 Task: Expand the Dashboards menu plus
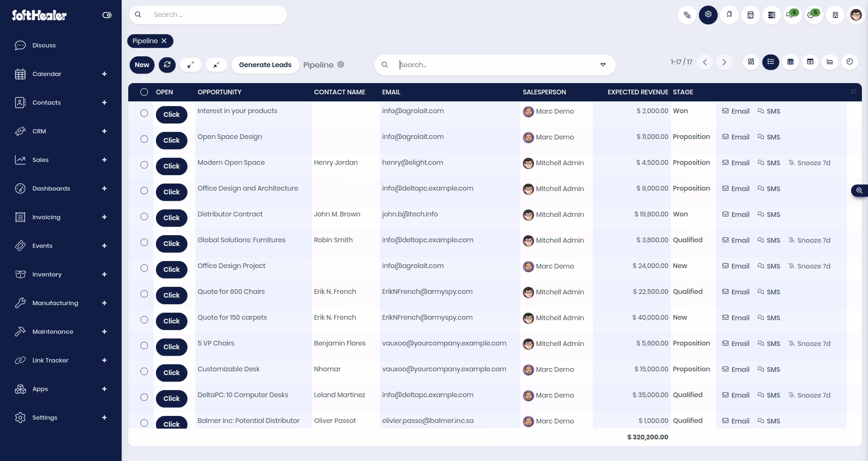(104, 188)
